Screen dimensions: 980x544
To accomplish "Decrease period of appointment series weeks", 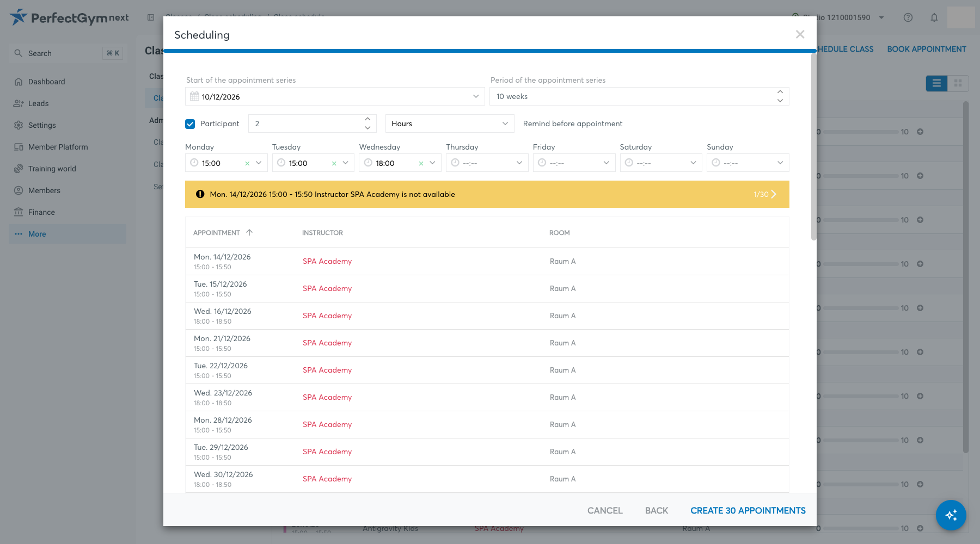I will 780,101.
